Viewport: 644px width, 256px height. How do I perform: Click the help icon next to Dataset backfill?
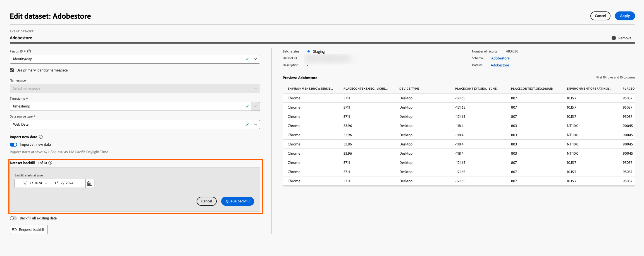tap(50, 163)
